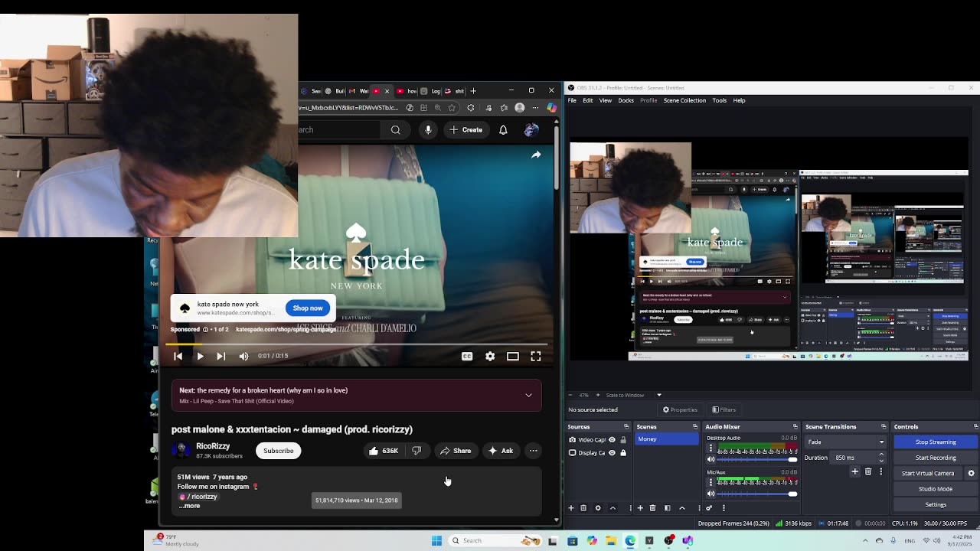Screen dimensions: 980x551
Task: Add configurable scene transition plus
Action: [855, 471]
